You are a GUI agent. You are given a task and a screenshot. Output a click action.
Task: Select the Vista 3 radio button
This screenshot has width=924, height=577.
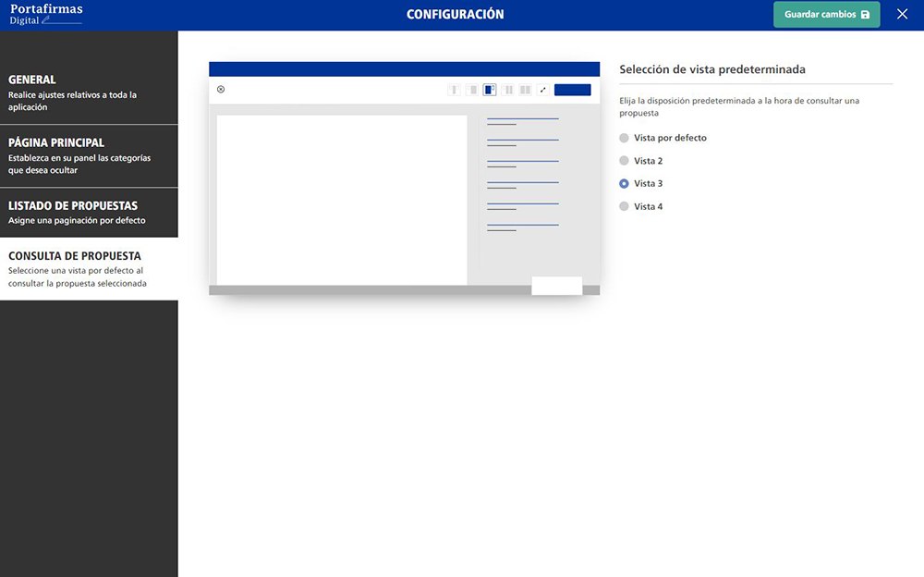(625, 184)
